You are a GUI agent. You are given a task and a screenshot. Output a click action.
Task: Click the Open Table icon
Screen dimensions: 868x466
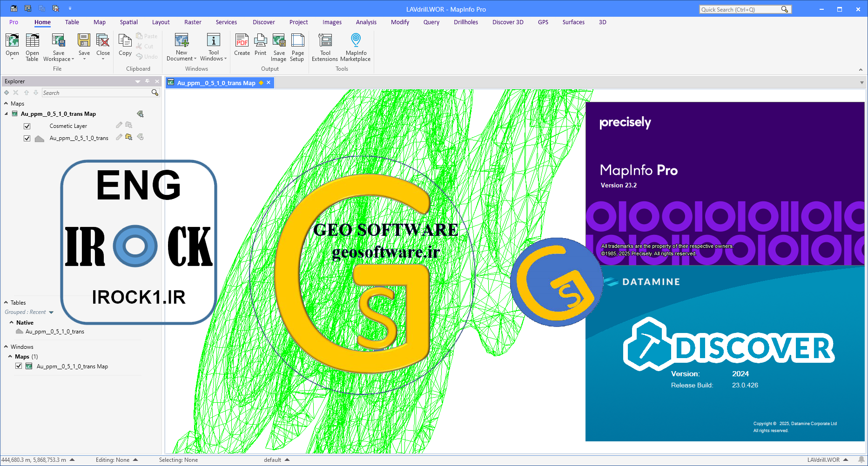32,41
